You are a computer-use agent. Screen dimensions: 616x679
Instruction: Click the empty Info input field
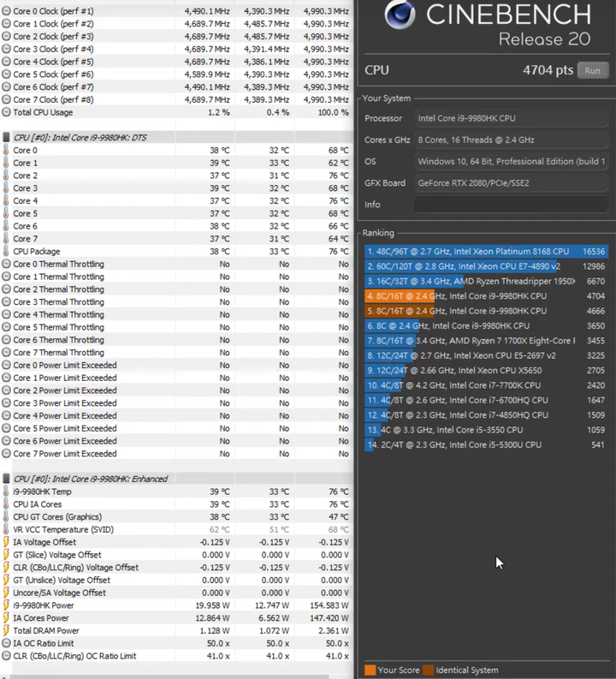(511, 205)
